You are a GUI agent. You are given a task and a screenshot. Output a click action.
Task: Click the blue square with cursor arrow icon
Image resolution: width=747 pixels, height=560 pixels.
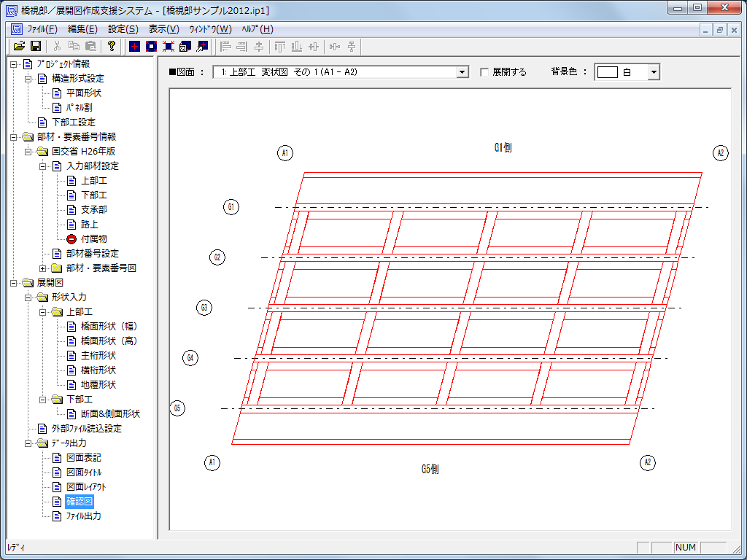(x=202, y=47)
